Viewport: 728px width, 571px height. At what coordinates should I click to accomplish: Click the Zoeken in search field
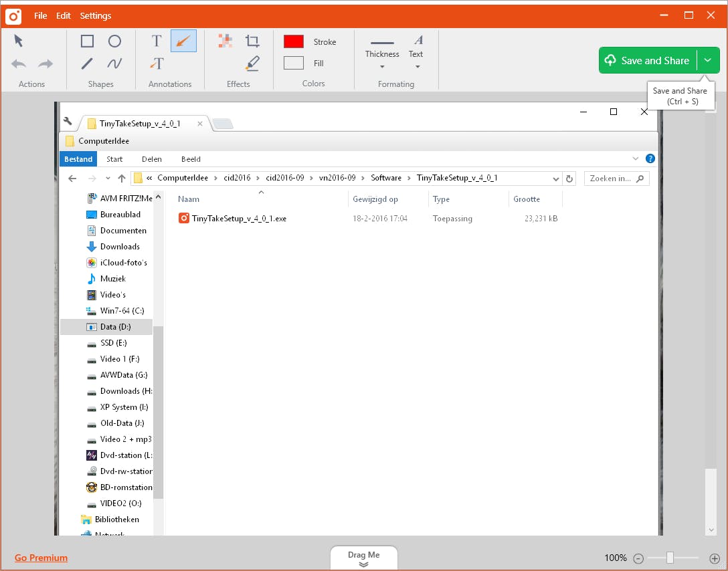[x=616, y=178]
